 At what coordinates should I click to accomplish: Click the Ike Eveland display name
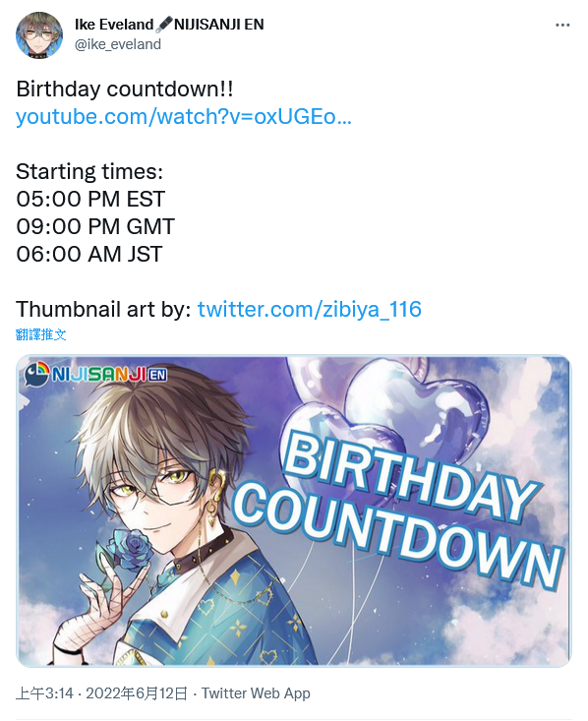114,24
